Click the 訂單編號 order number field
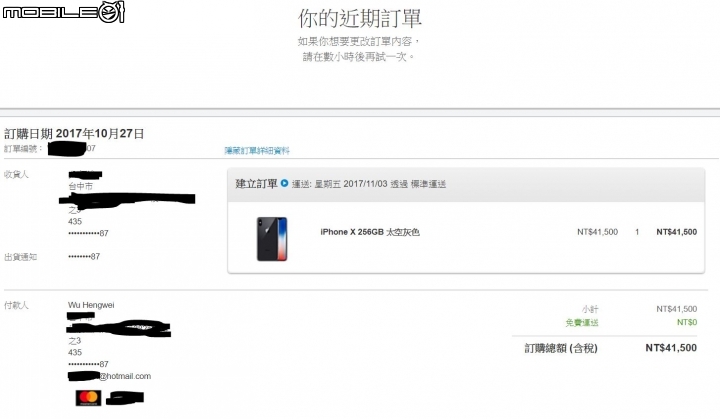 pyautogui.click(x=50, y=148)
